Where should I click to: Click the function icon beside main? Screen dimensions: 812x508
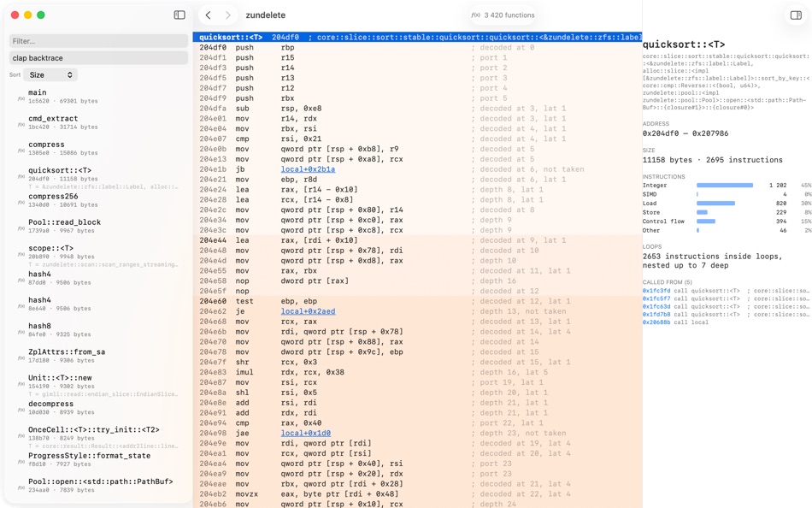pyautogui.click(x=21, y=98)
